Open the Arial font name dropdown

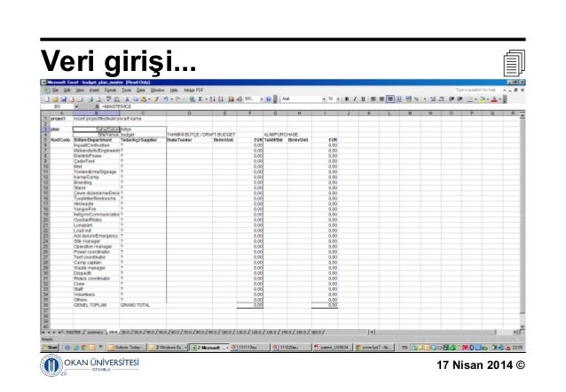[324, 99]
